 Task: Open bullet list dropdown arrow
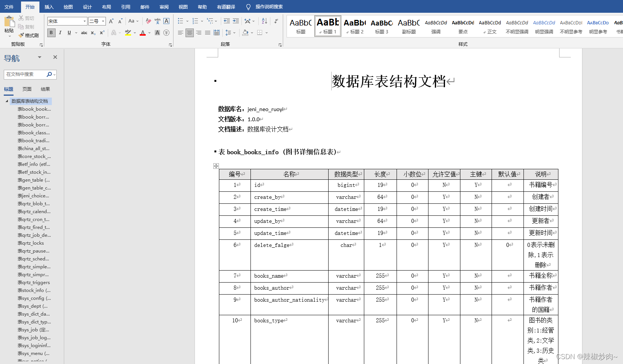click(187, 21)
